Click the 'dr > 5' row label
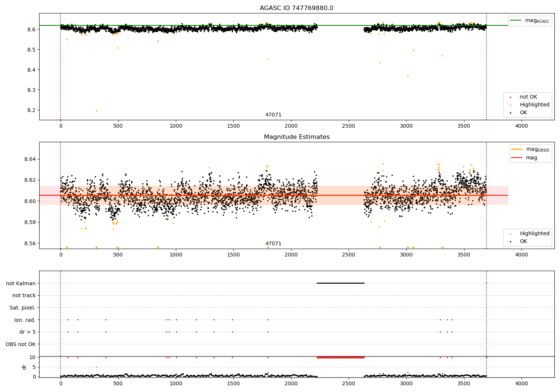The image size is (560, 392). [28, 332]
